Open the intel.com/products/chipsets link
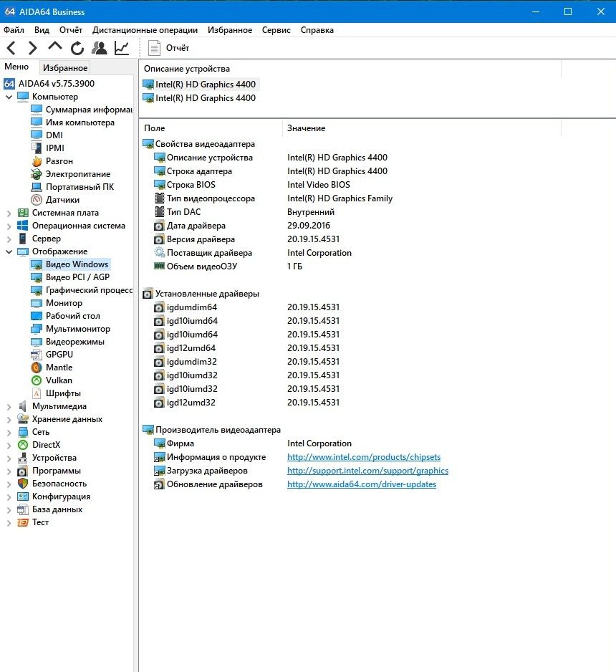The width and height of the screenshot is (616, 672). pyautogui.click(x=364, y=457)
